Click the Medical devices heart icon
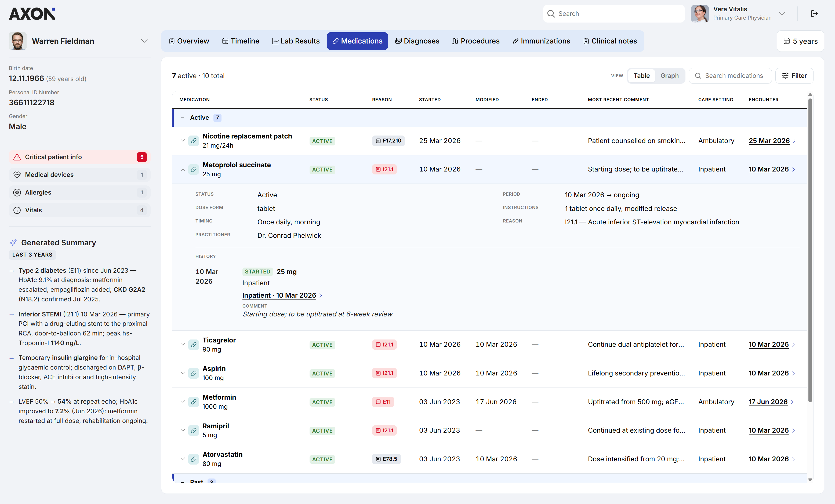Viewport: 835px width, 504px height. click(x=17, y=175)
